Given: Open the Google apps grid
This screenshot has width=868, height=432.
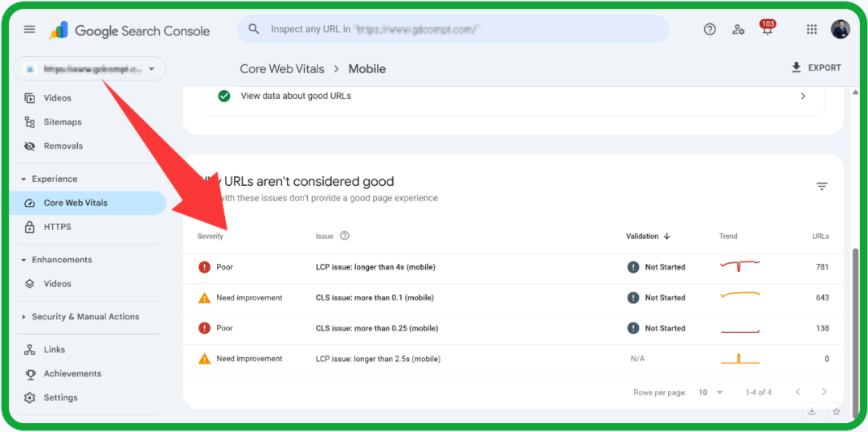Looking at the screenshot, I should pyautogui.click(x=812, y=30).
